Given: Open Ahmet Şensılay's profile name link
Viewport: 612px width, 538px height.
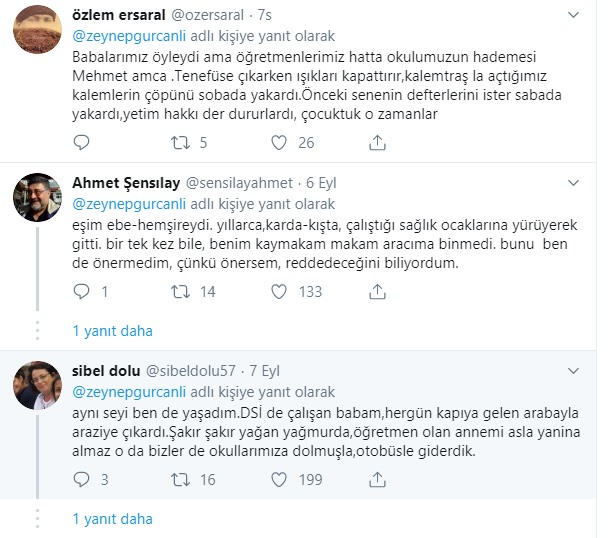Looking at the screenshot, I should click(124, 183).
